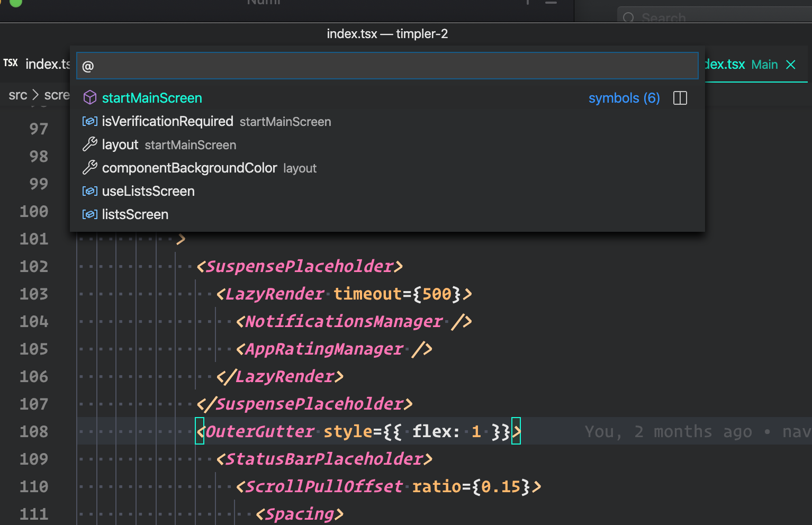Click the symbols (6) label
This screenshot has width=812, height=525.
[x=624, y=98]
